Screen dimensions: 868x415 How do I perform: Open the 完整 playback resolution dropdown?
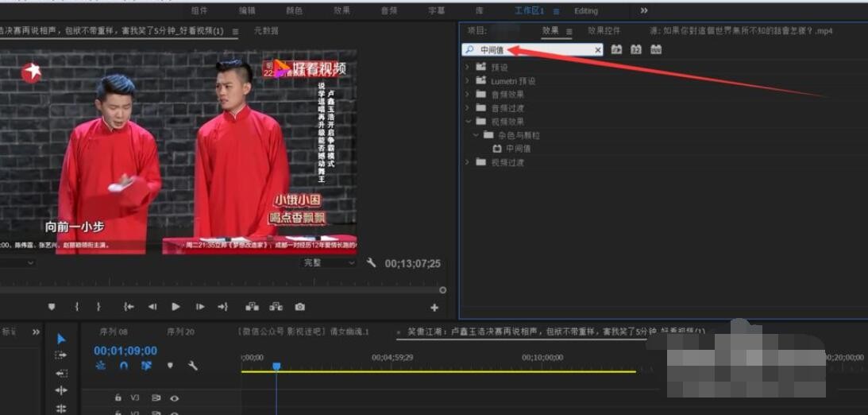[x=329, y=262]
